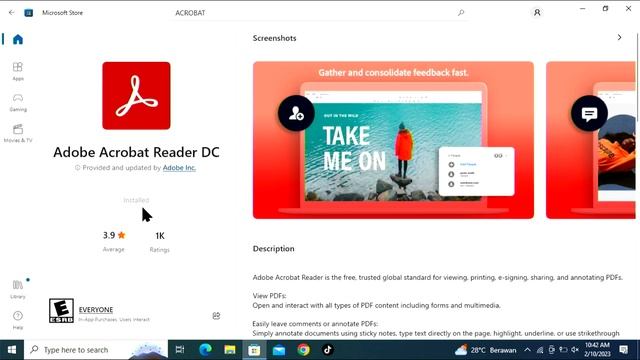Click the Description heading
Screen dimensions: 640x360
coord(273,249)
